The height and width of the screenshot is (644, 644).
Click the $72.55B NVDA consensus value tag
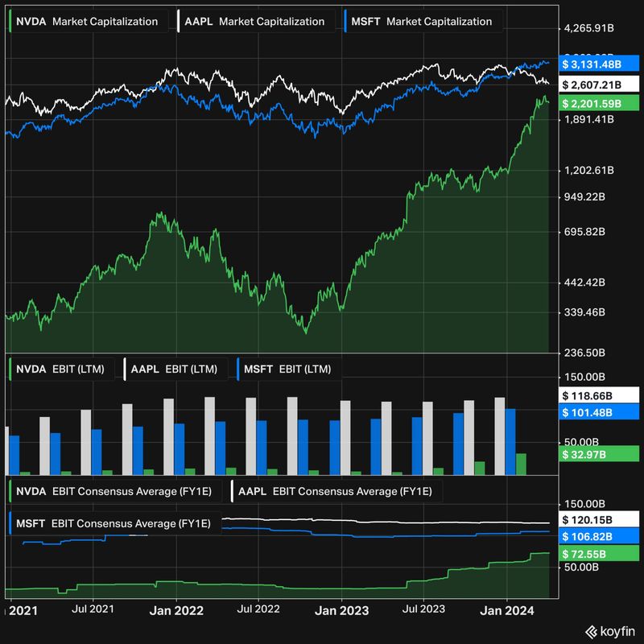click(600, 554)
